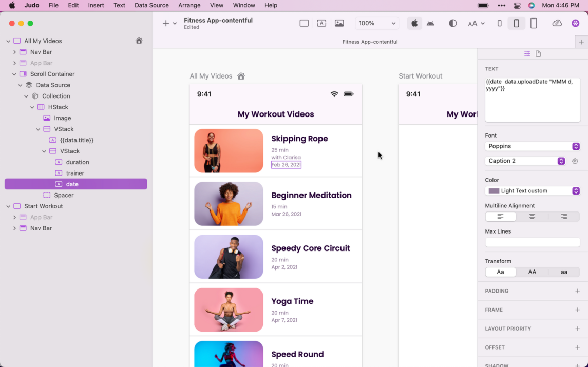Click home icon next to canvas screen title

[x=241, y=76]
